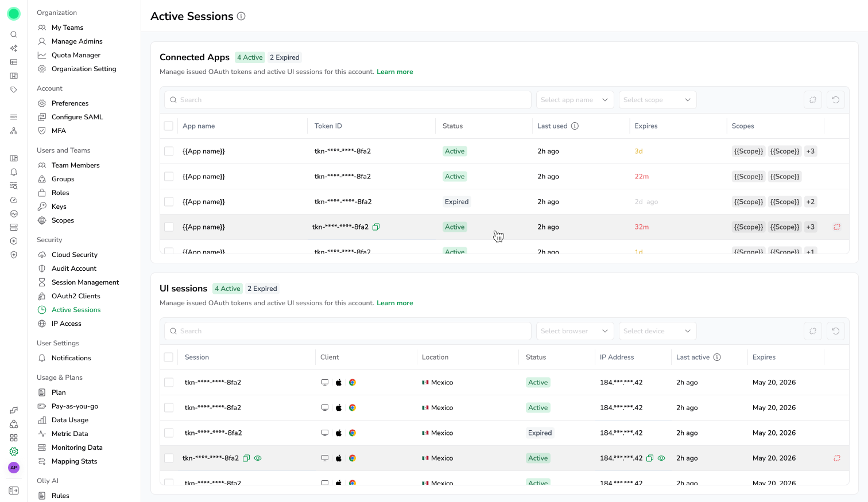868x502 pixels.
Task: Click the bell alerts icon in left rail
Action: coord(14,172)
